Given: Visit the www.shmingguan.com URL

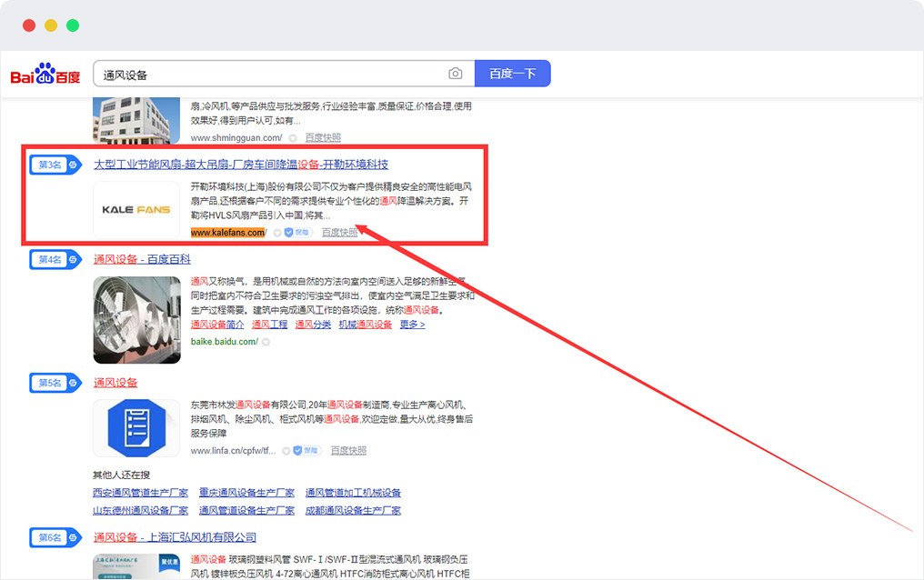Looking at the screenshot, I should (x=236, y=138).
